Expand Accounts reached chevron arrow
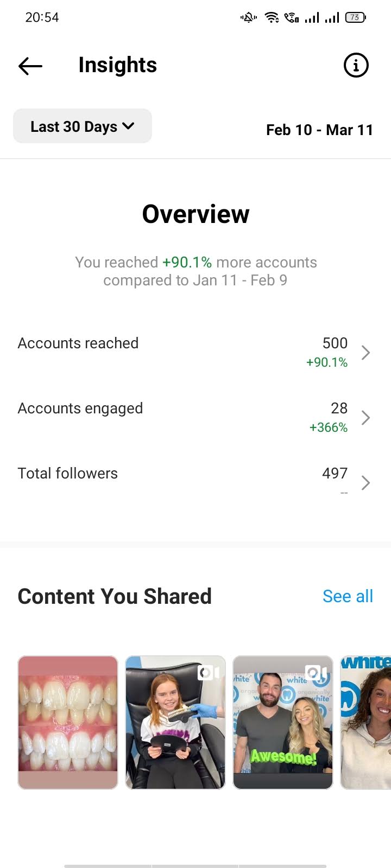Image resolution: width=391 pixels, height=868 pixels. 365,353
